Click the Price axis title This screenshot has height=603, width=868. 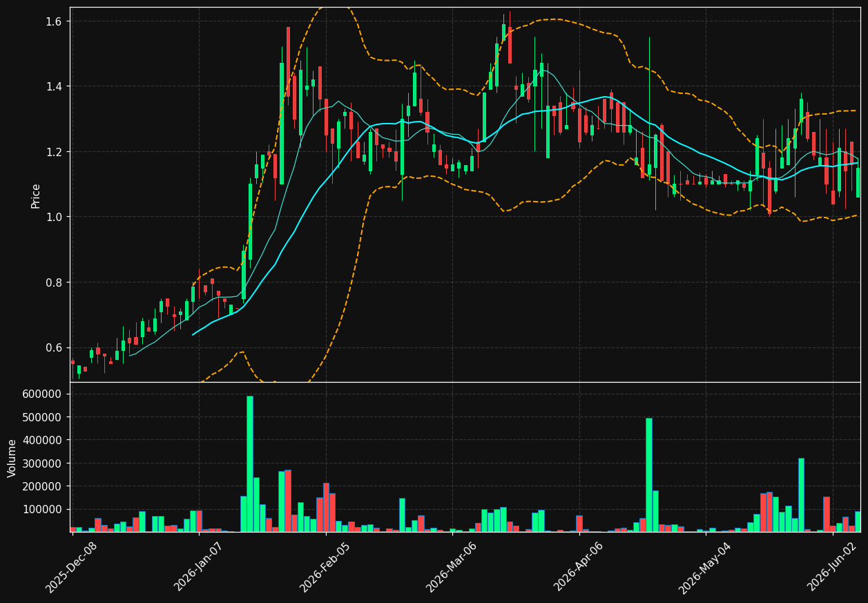(x=36, y=195)
